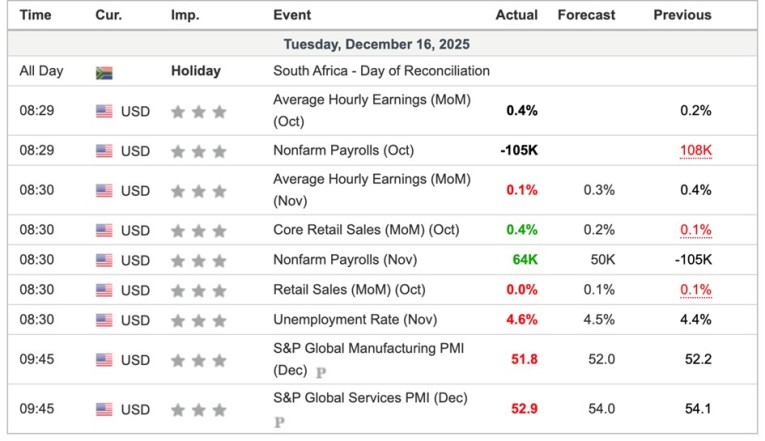Click US flag in Retail Sales (MoM) row
Viewport: 765px width, 441px height.
pyautogui.click(x=104, y=290)
